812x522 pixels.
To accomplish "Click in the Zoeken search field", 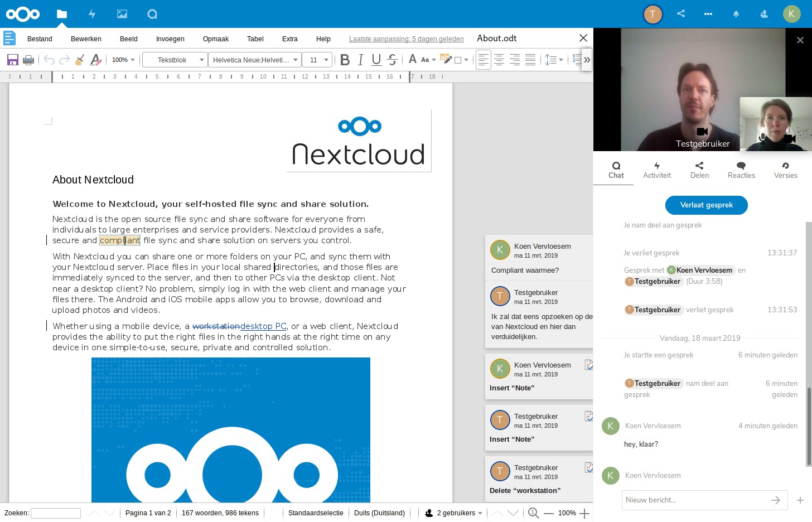I will pos(56,513).
